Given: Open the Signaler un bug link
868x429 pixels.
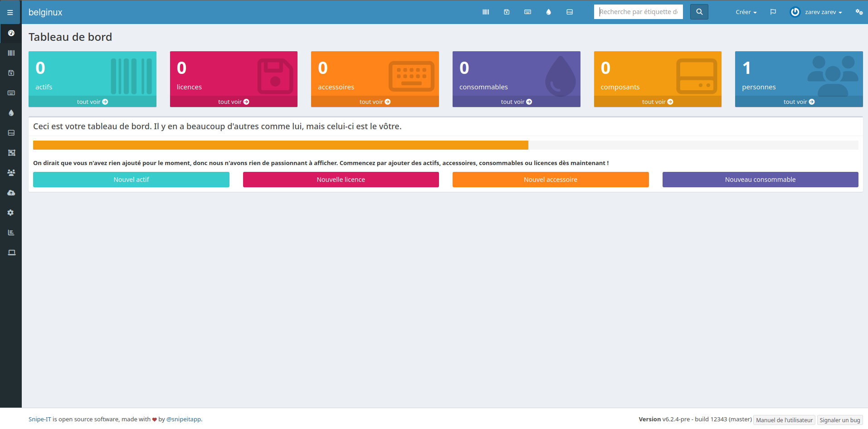Looking at the screenshot, I should pyautogui.click(x=839, y=420).
